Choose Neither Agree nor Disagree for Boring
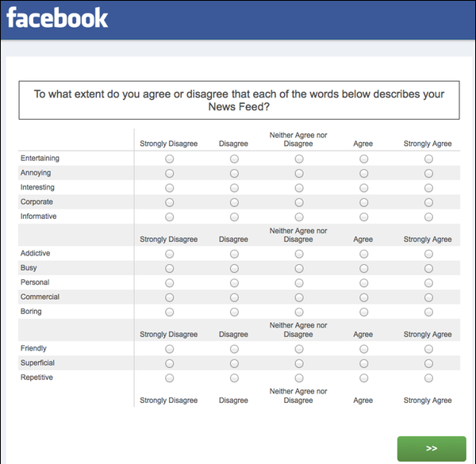Image resolution: width=476 pixels, height=464 pixels. coord(299,312)
